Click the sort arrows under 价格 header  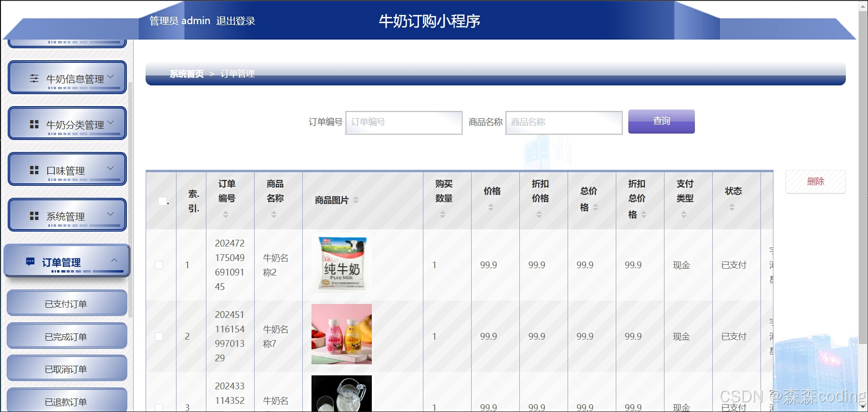[x=491, y=207]
